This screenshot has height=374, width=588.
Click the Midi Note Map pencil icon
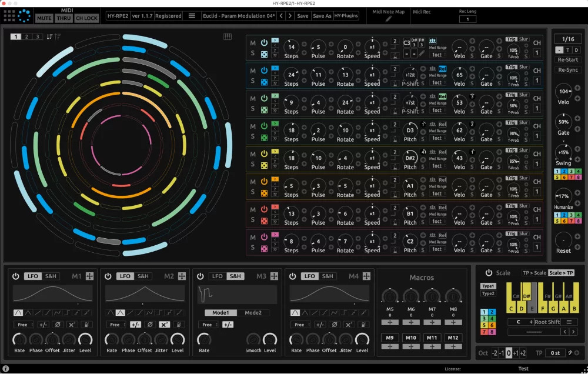[x=388, y=19]
